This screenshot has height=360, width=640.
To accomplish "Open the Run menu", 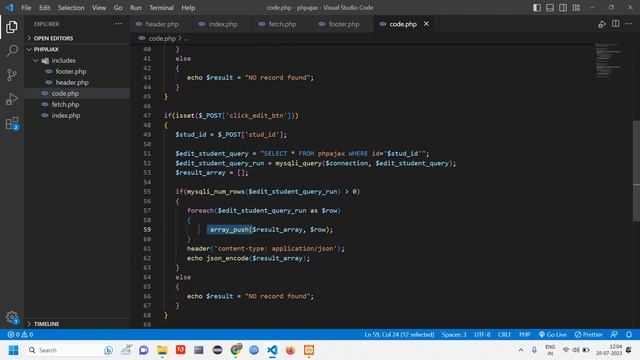I will click(x=136, y=8).
